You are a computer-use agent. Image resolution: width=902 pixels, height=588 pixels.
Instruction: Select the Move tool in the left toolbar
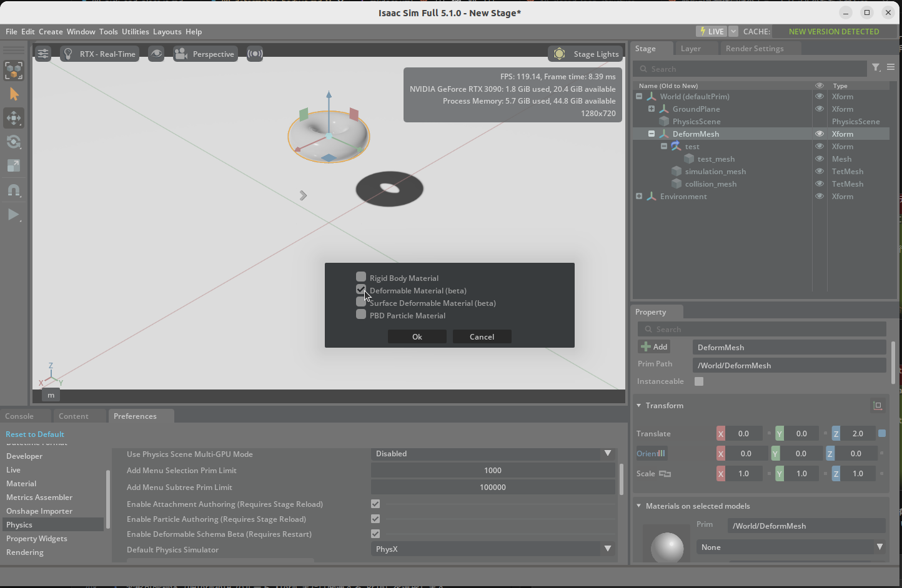(x=14, y=118)
